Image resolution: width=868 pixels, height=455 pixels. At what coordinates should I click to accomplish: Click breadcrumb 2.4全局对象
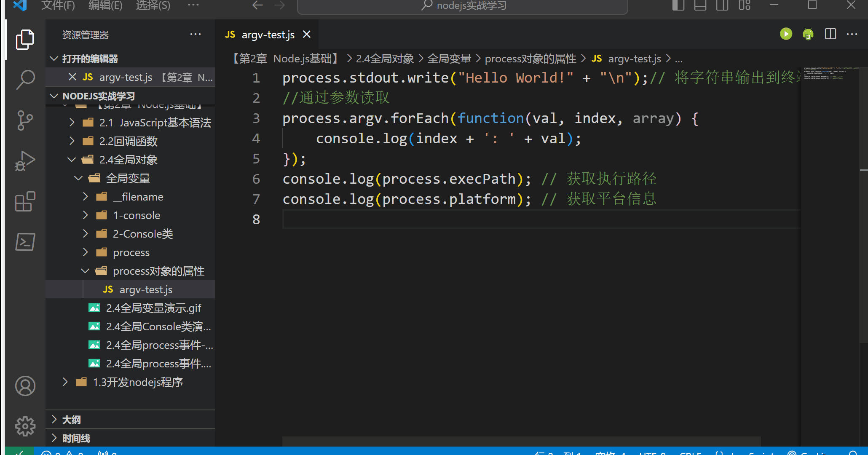(x=385, y=59)
